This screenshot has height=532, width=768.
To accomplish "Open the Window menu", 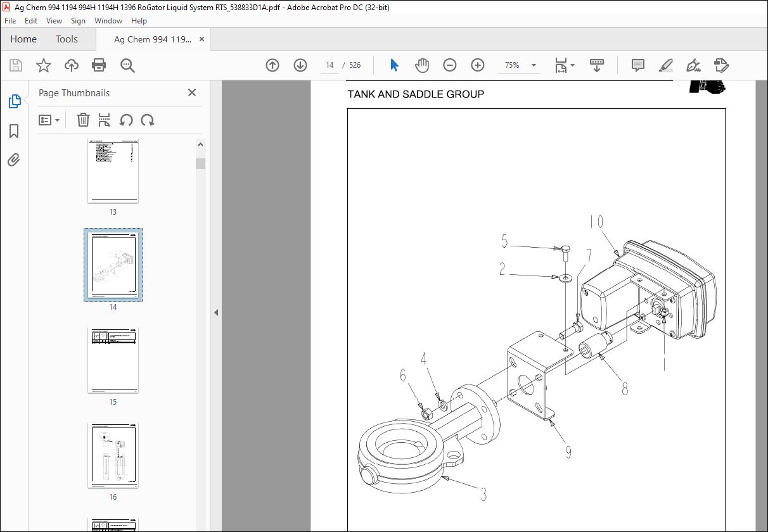I will click(108, 21).
